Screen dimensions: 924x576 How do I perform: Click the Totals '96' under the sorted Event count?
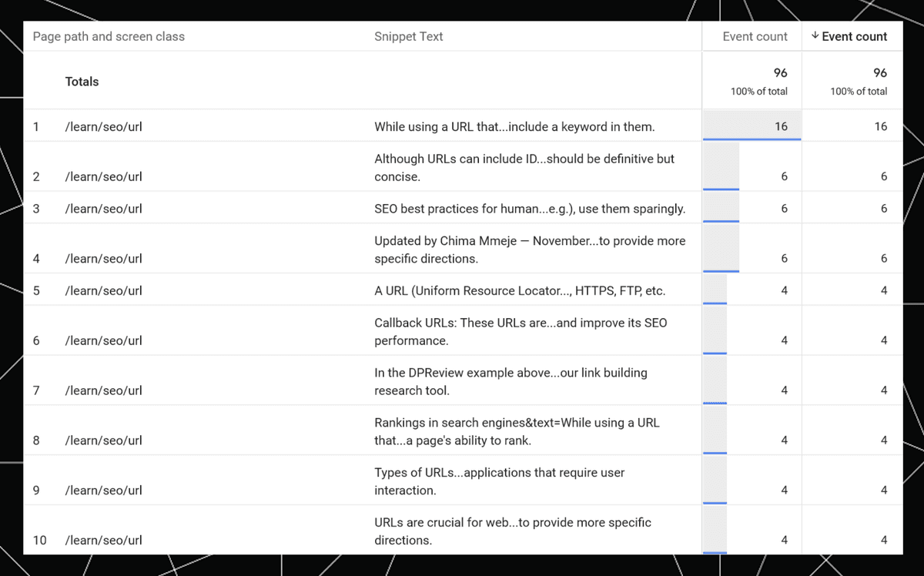[x=879, y=72]
